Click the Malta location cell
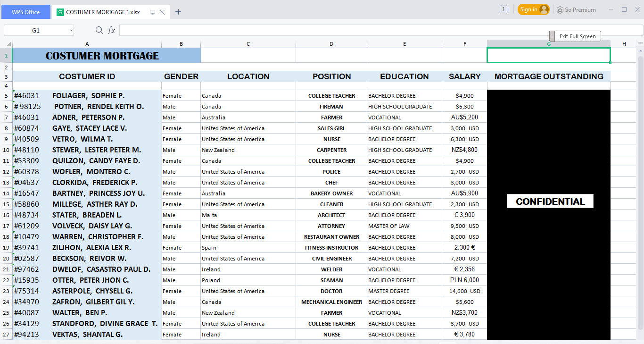The height and width of the screenshot is (344, 644). tap(248, 215)
